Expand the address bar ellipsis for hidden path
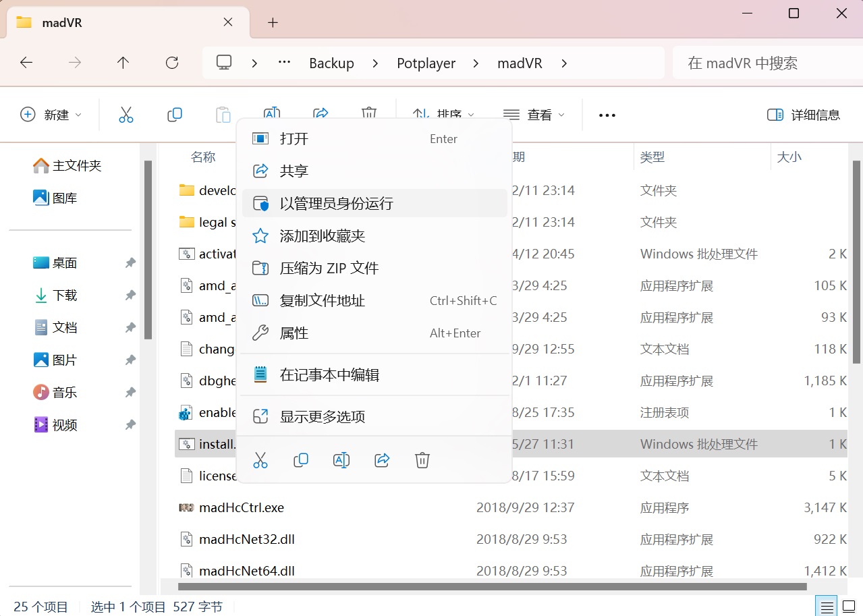 (284, 63)
